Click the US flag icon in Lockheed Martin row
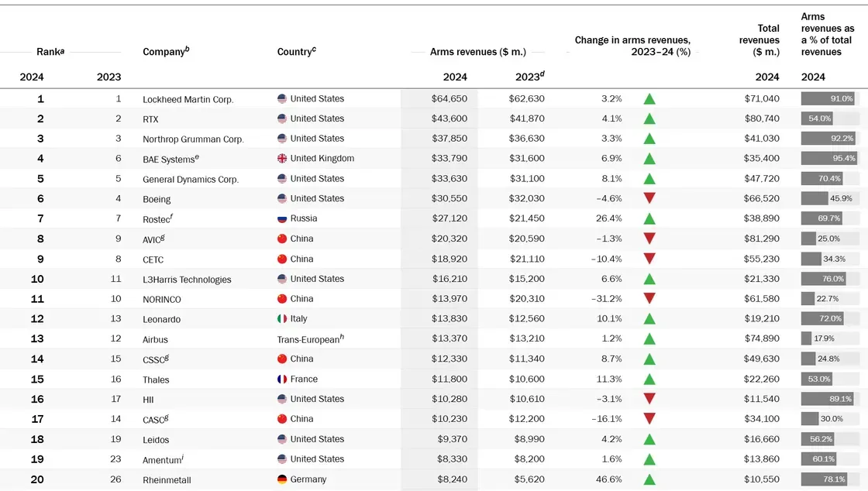 [x=282, y=99]
